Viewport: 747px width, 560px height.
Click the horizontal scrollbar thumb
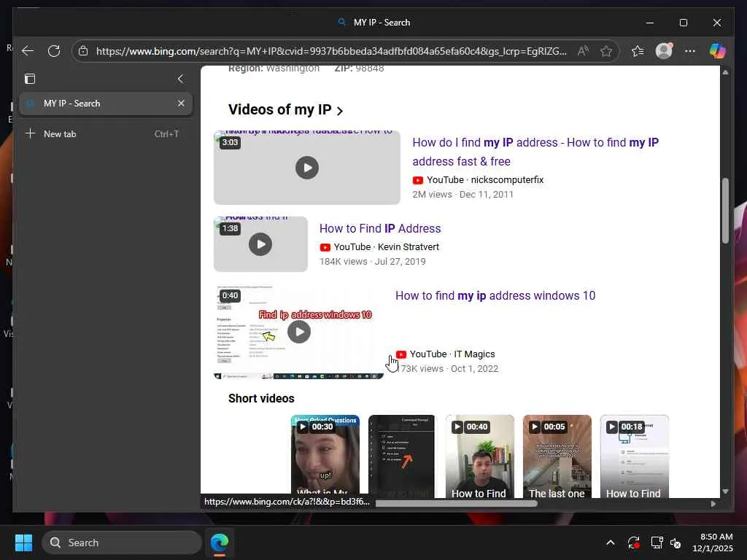coord(457,503)
